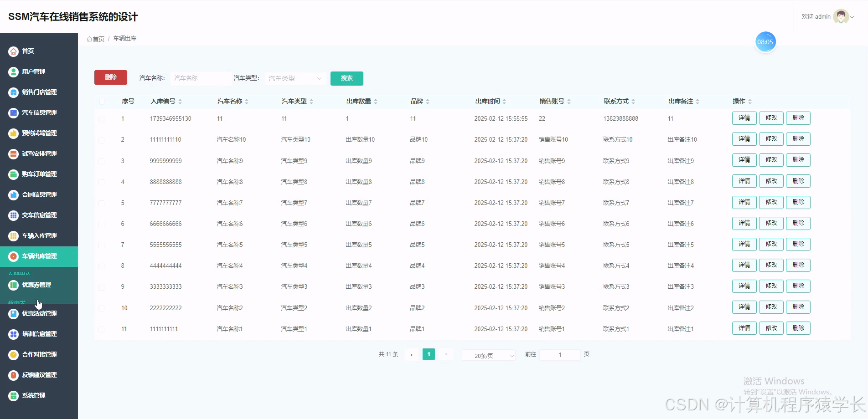Click 修改 for row 汽车名称10
868x419 pixels.
point(771,139)
